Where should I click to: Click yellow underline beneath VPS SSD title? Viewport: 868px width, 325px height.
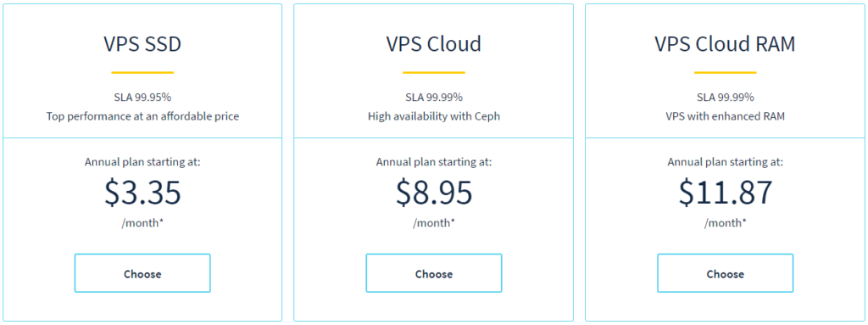click(x=142, y=72)
